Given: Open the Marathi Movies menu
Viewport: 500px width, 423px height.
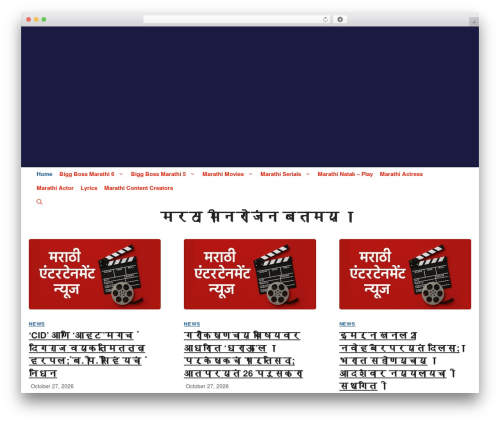Looking at the screenshot, I should coord(223,174).
